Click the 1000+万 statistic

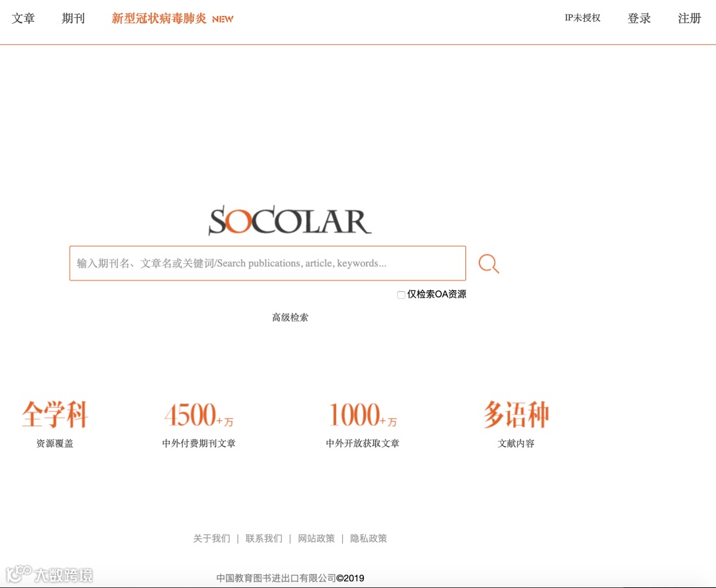[363, 414]
